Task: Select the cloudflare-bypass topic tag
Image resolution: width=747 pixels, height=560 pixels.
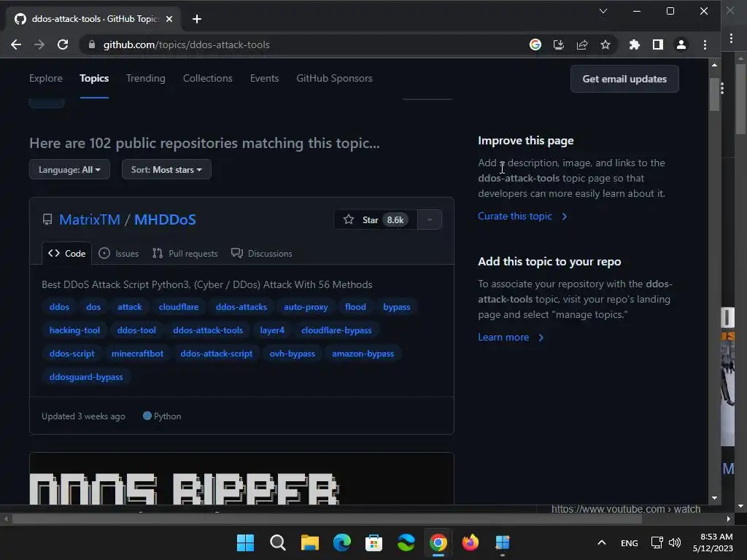Action: pos(336,330)
